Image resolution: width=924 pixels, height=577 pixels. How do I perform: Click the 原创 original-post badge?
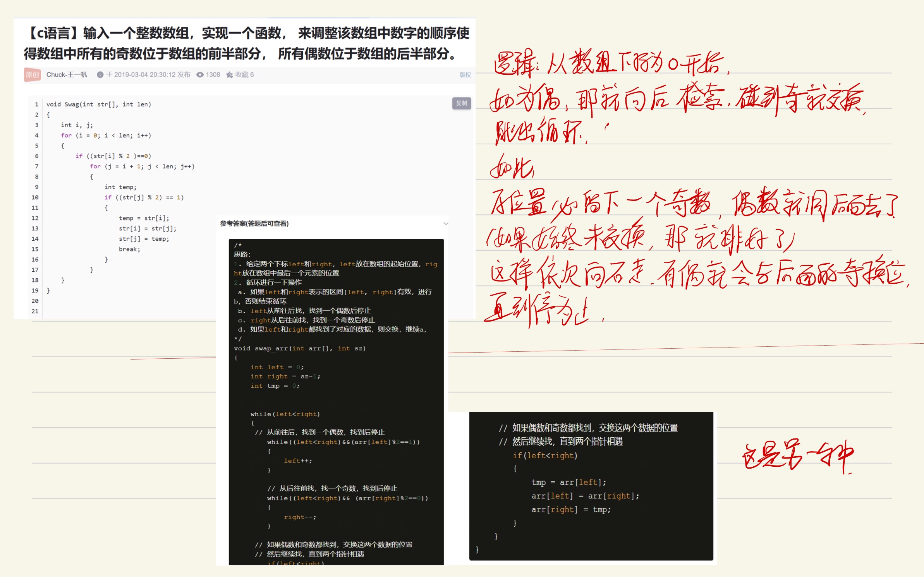point(33,75)
